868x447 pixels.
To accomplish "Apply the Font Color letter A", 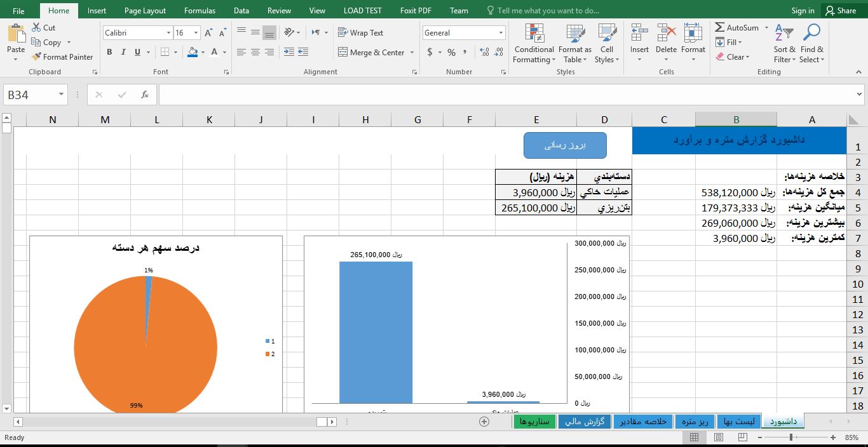I will coord(214,52).
